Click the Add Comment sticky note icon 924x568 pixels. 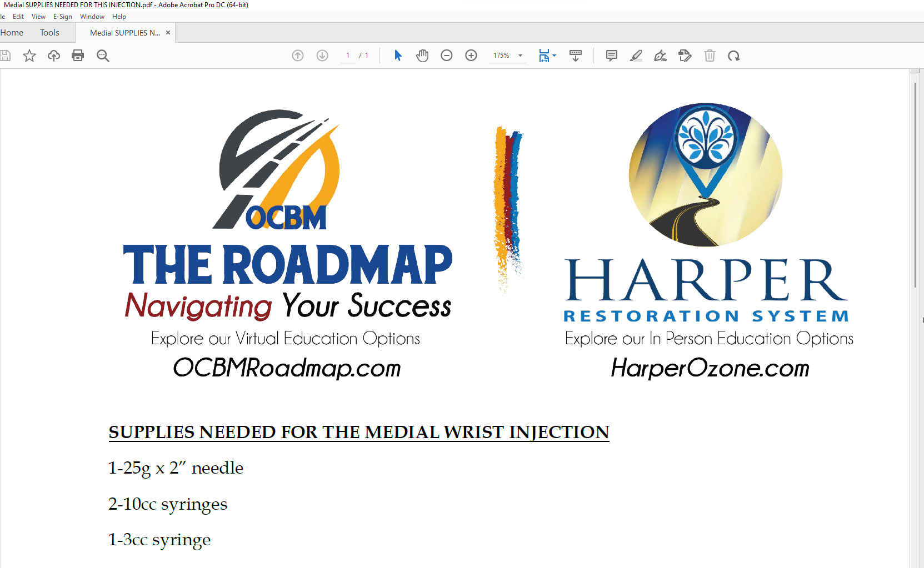coord(612,56)
